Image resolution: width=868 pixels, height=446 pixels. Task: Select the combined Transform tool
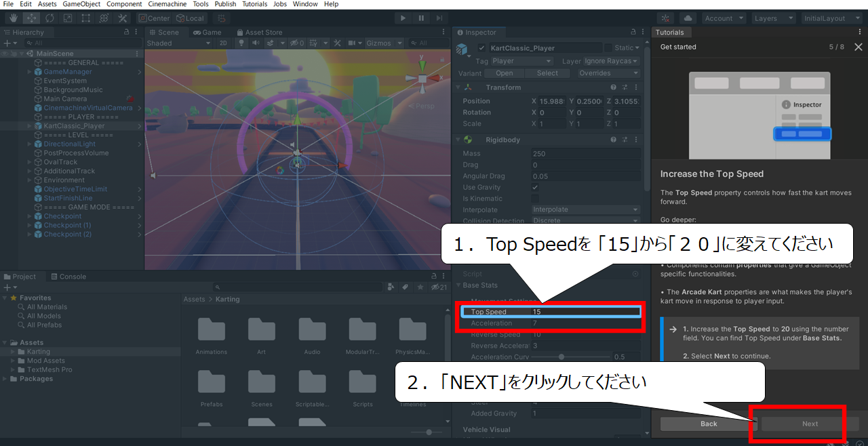pos(104,18)
